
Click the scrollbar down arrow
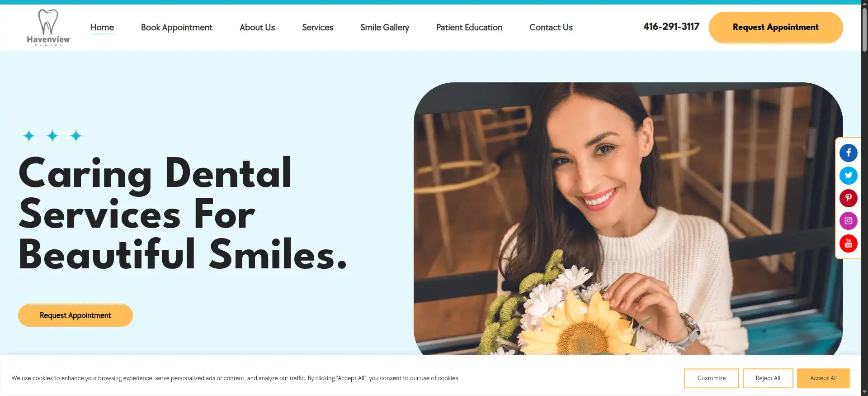(x=864, y=392)
